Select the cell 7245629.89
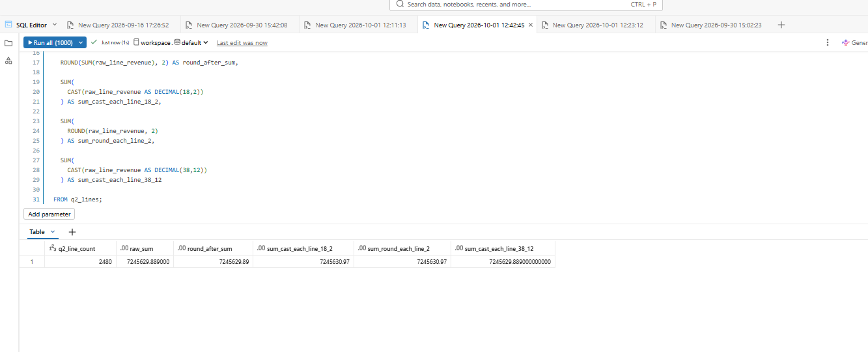 (213, 262)
